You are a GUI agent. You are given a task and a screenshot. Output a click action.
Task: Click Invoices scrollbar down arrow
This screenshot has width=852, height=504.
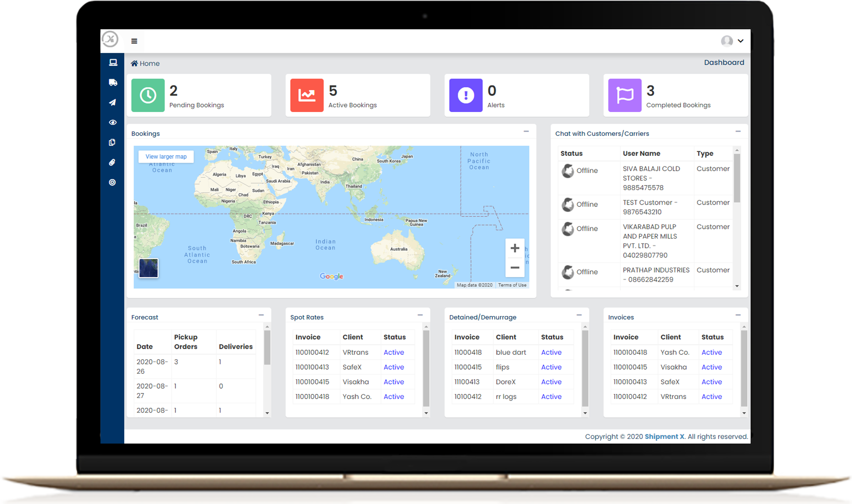pyautogui.click(x=744, y=413)
